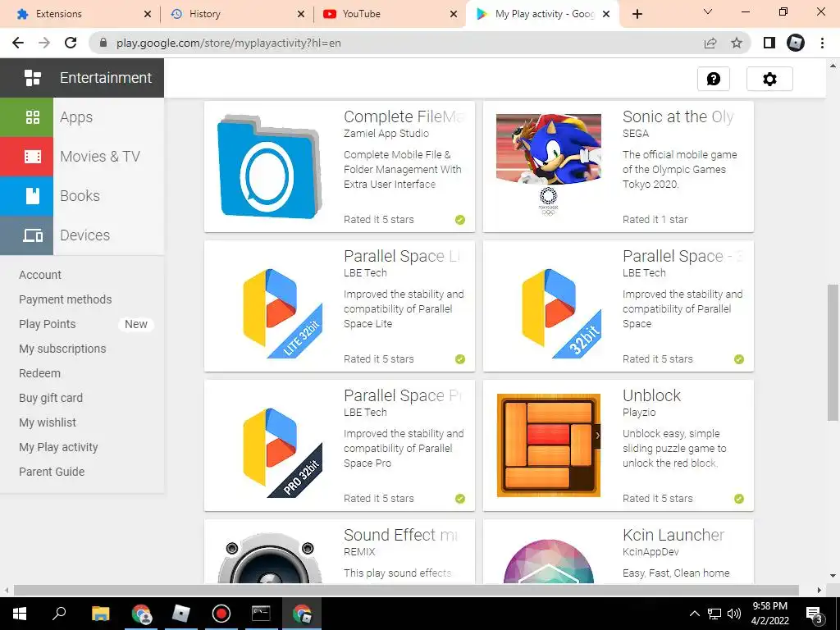Viewport: 840px width, 630px height.
Task: Show hidden system tray icons
Action: (x=694, y=614)
